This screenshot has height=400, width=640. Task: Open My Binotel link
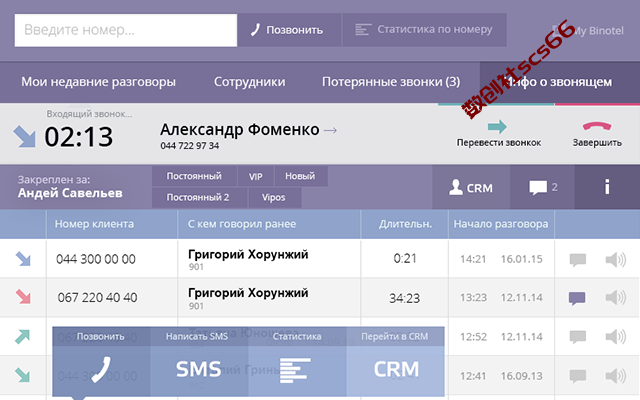click(x=588, y=30)
